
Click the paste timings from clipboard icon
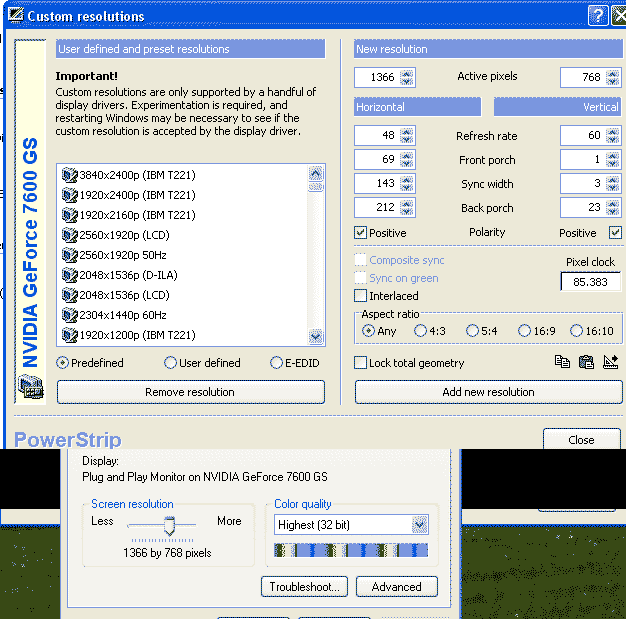586,362
